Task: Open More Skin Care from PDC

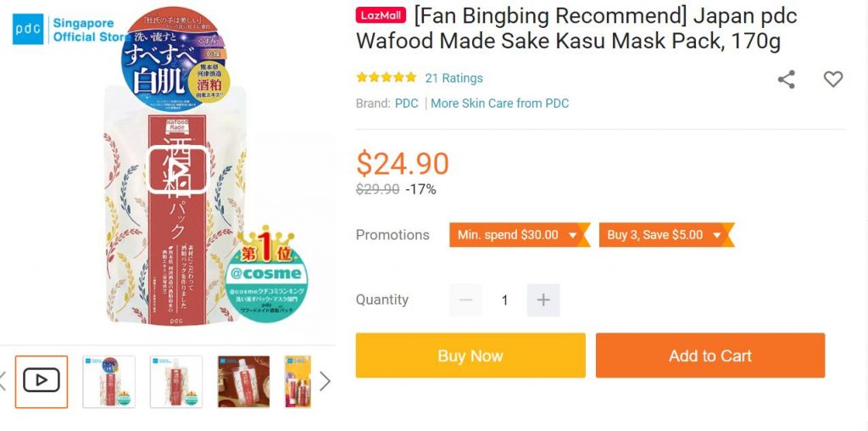Action: [499, 104]
